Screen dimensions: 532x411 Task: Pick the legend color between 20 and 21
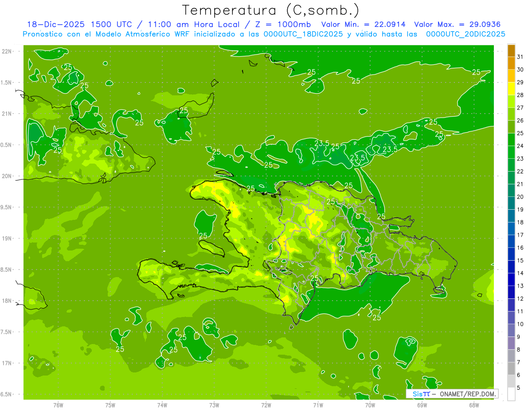(511, 190)
